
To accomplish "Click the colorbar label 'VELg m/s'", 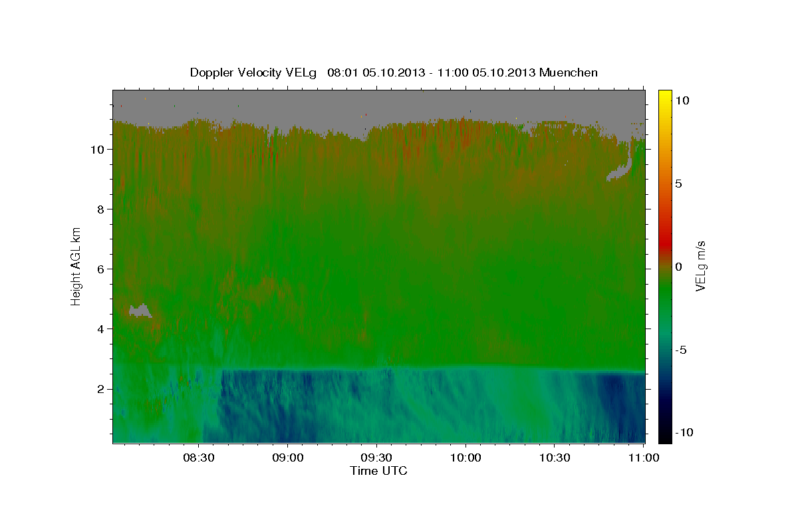I will coord(700,266).
